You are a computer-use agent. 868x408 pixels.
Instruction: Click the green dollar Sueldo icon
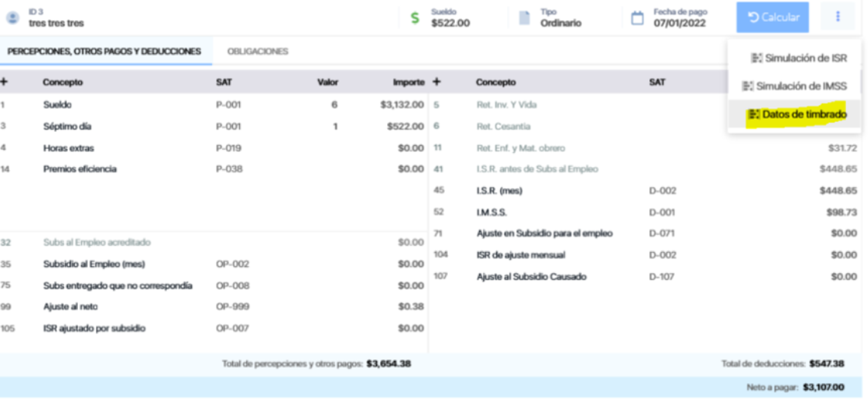click(x=415, y=18)
